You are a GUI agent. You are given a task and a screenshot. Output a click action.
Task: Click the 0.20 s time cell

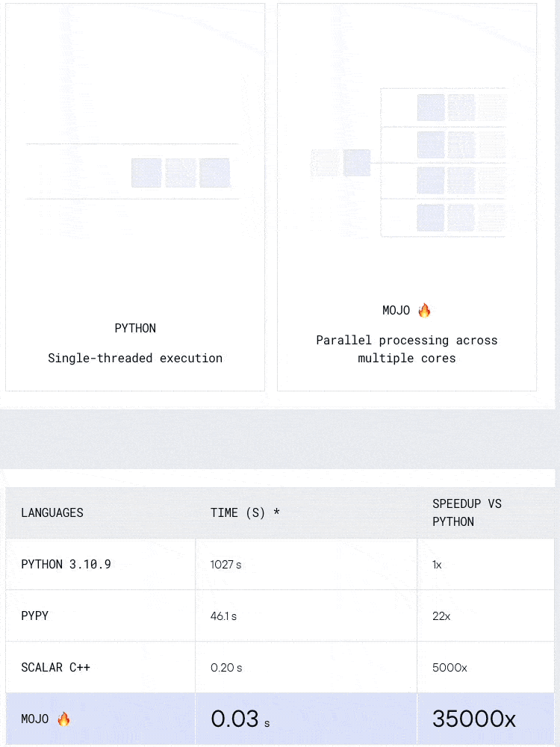[226, 668]
